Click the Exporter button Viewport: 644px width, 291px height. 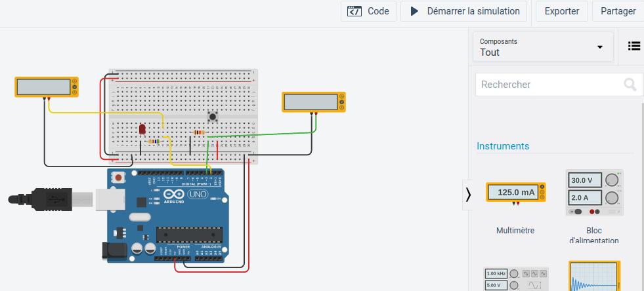(561, 11)
